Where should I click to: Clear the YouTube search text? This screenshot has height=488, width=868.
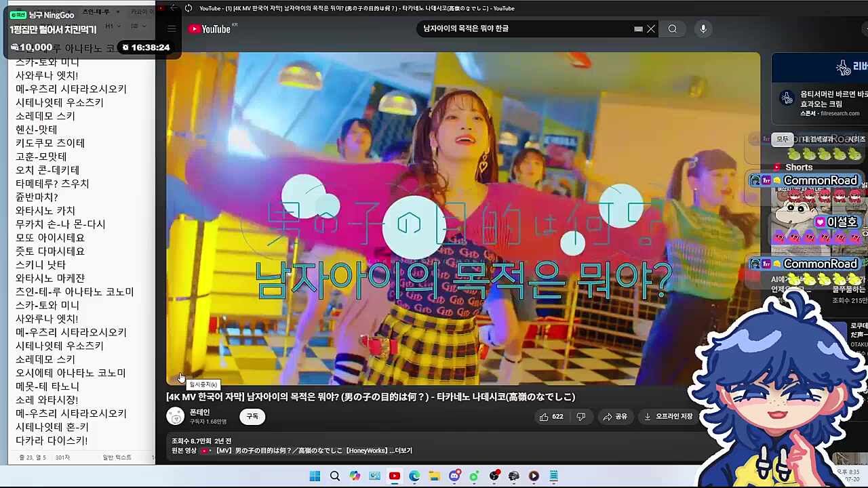[x=651, y=29]
